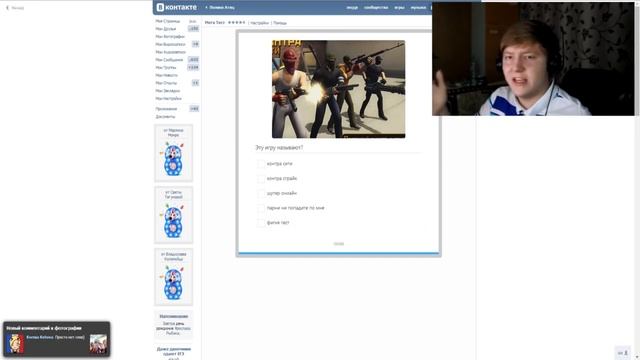Check the 'шутер онлайн' answer box
The width and height of the screenshot is (640, 360).
261,193
